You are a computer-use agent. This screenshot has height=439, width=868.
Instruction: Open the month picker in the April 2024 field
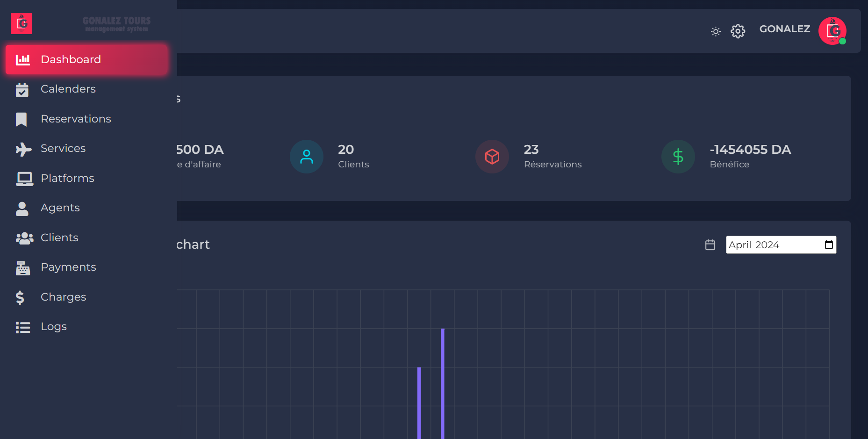tap(829, 245)
